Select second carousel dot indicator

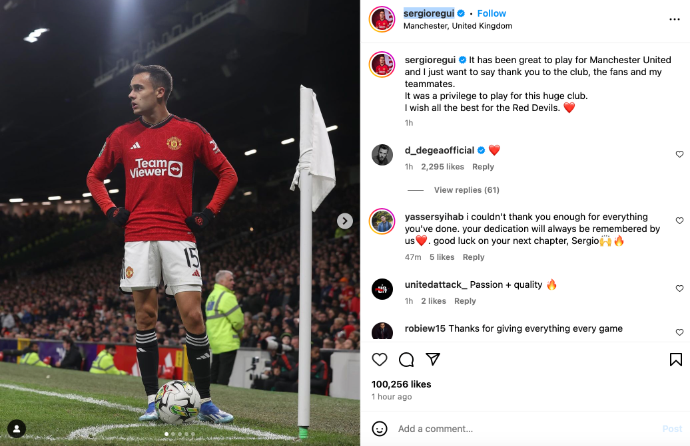tap(173, 434)
